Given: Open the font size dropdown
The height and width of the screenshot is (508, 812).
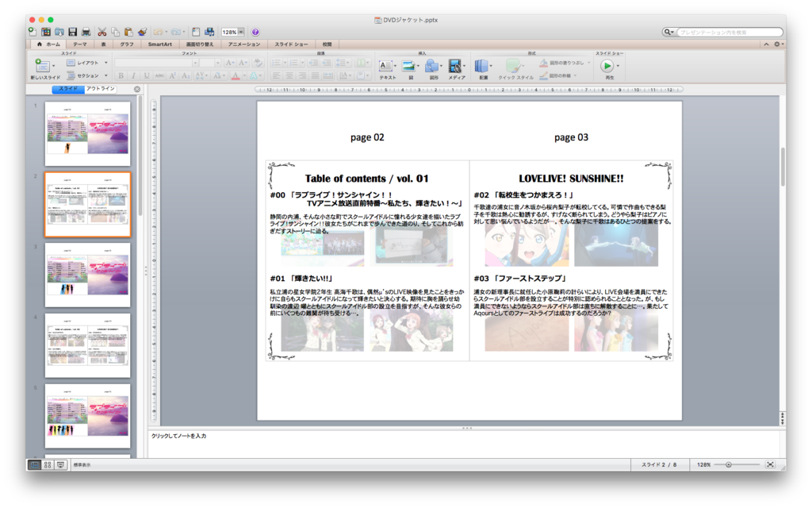Looking at the screenshot, I should click(217, 63).
